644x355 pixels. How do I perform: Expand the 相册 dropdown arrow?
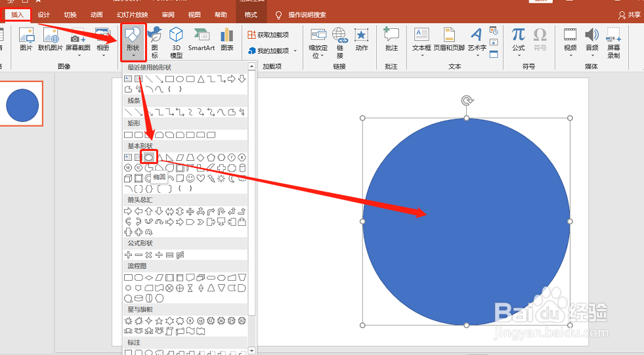point(103,55)
